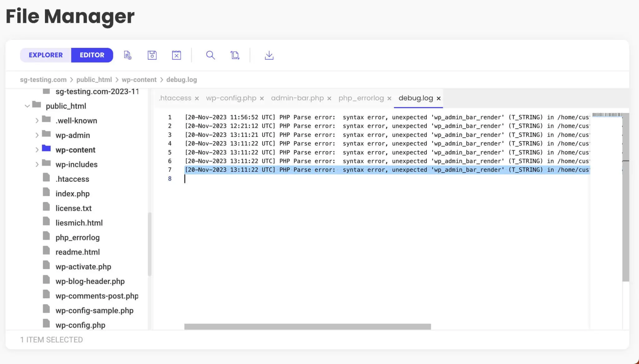
Task: Close the debug.log editor tab
Action: (438, 98)
